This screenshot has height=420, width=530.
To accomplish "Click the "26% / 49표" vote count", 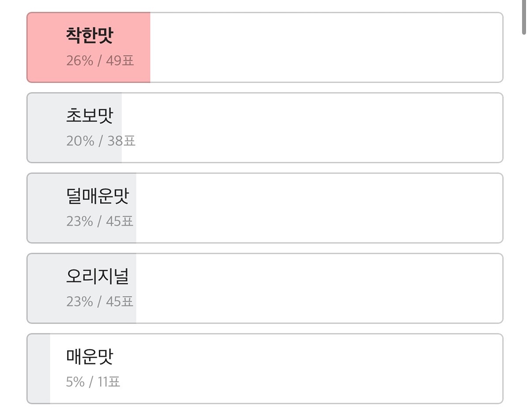I will tap(100, 61).
